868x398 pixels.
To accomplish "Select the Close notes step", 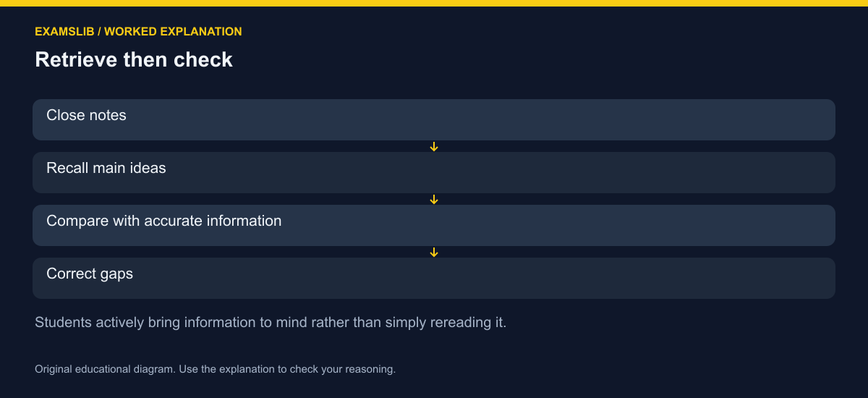I will (x=434, y=119).
